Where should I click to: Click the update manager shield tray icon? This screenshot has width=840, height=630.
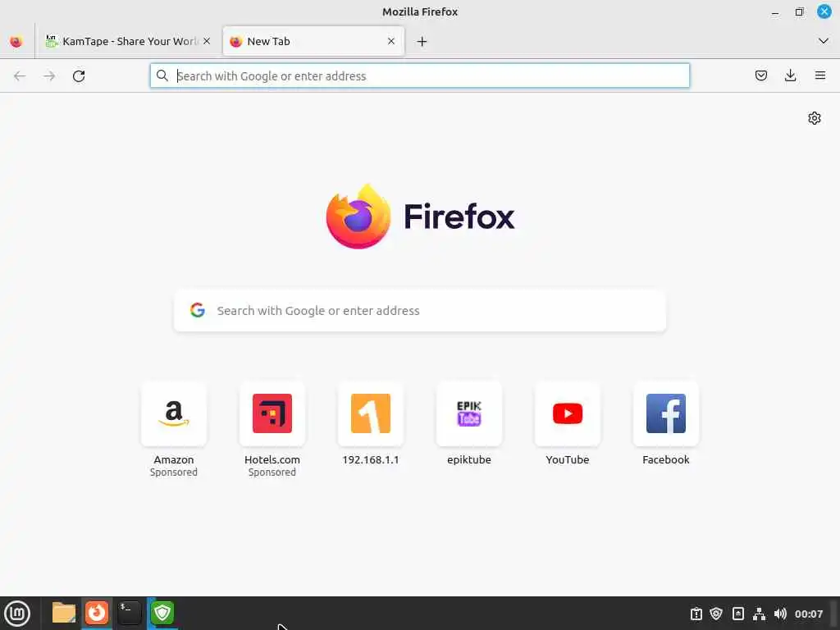716,614
